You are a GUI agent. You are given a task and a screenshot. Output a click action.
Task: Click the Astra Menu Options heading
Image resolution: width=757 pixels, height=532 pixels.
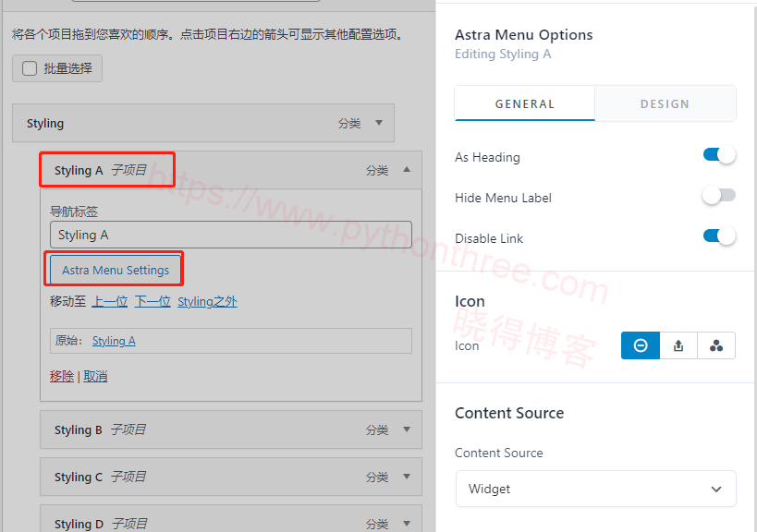pos(523,35)
